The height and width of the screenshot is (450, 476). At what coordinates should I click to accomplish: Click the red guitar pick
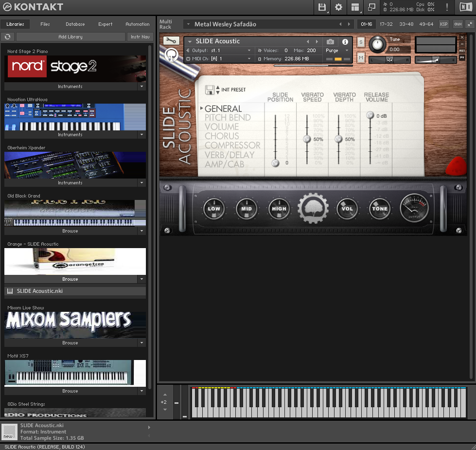456,166
